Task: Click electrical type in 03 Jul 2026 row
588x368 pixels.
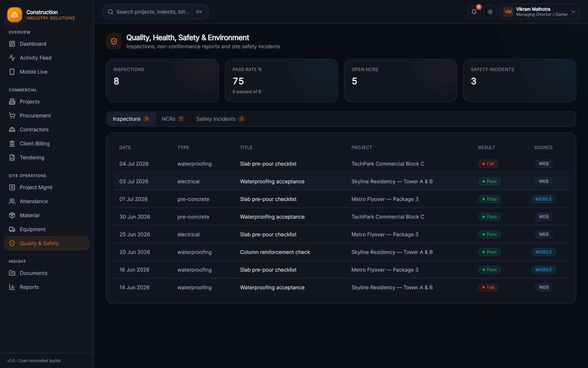Action: point(189,181)
